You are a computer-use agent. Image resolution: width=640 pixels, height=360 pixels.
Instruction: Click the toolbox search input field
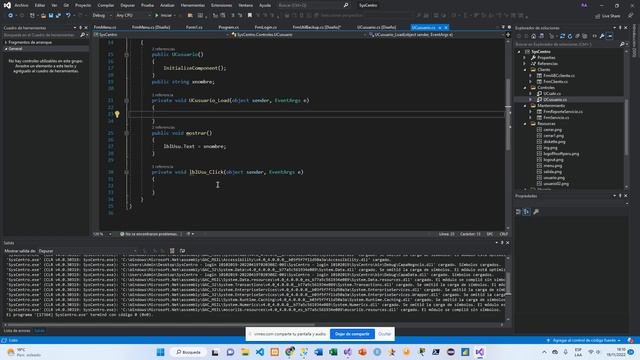coord(41,36)
